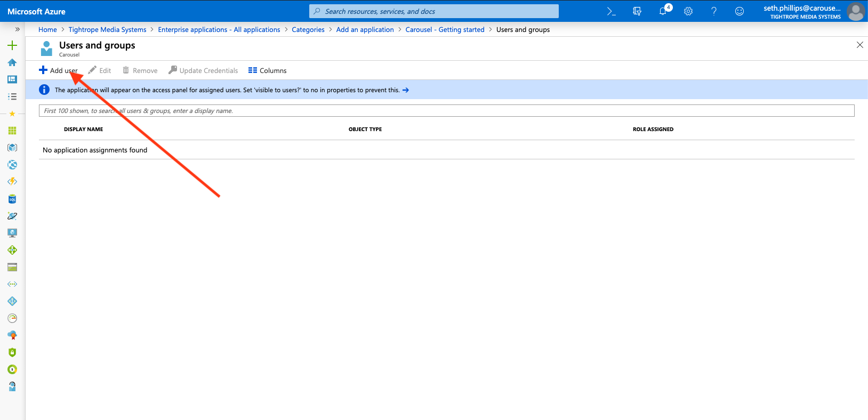Screen dimensions: 868x420
Task: Open Virtual machines monitor icon
Action: point(12,233)
